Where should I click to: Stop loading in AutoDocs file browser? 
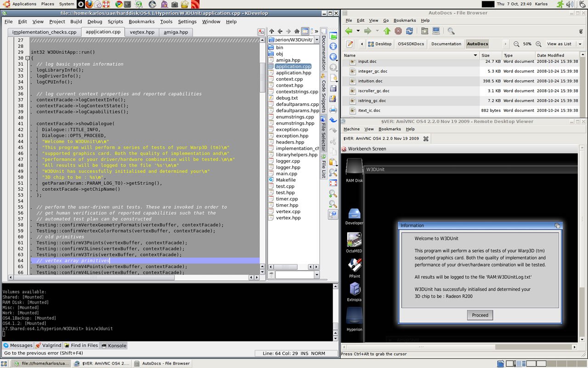coord(398,31)
